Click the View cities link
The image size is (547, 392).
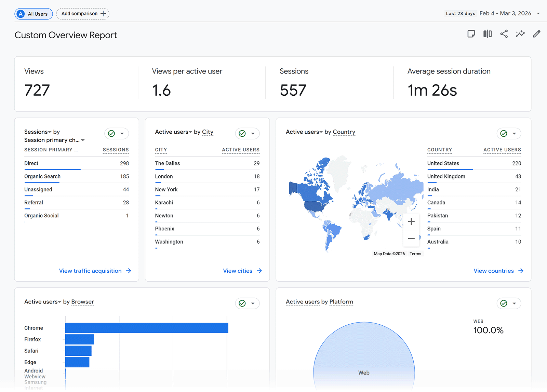(242, 271)
